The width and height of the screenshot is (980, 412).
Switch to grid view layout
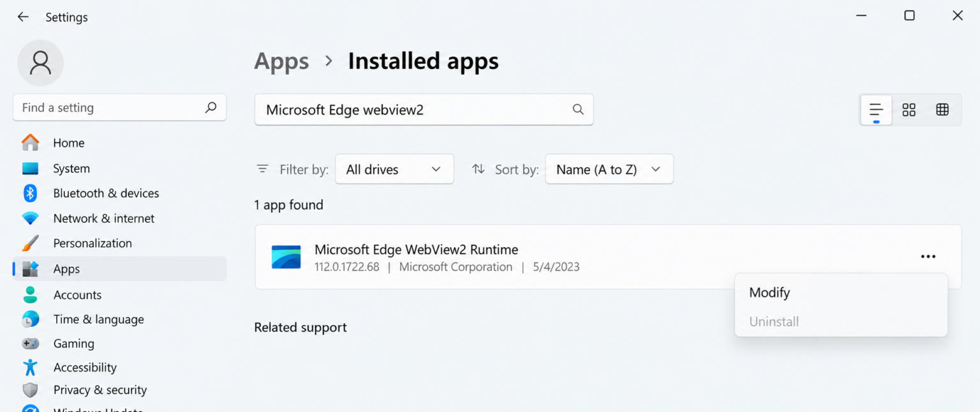[x=909, y=110]
